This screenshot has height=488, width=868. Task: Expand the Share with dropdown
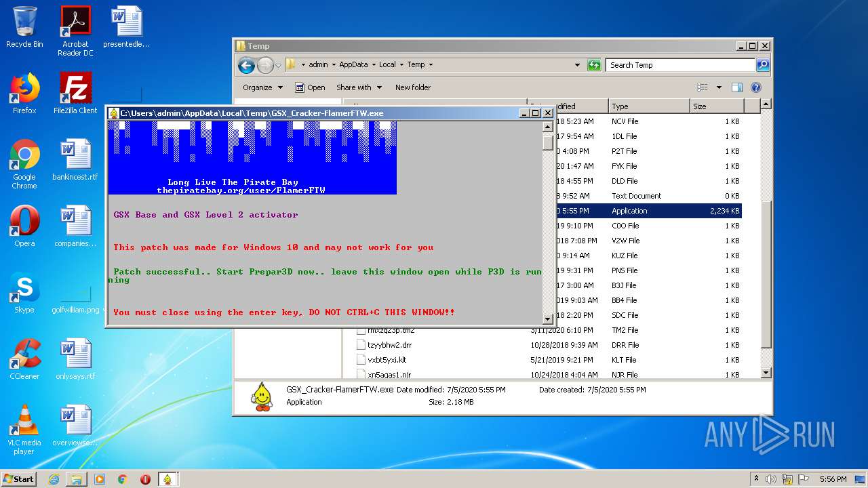(359, 87)
